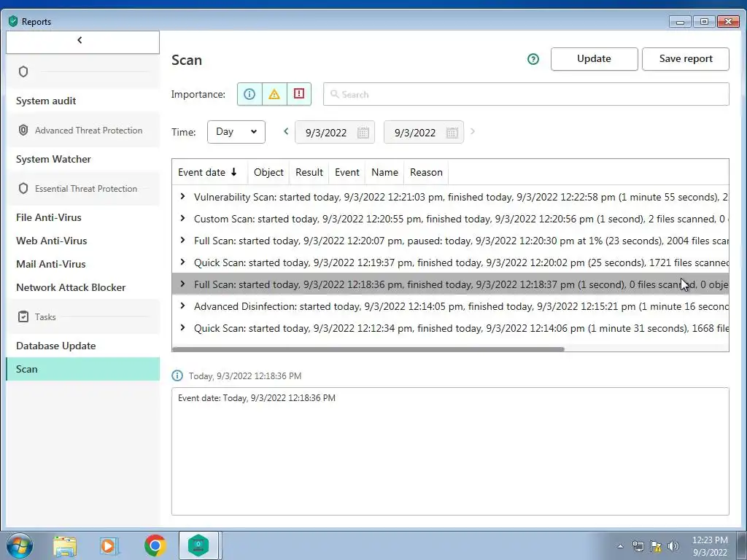The image size is (747, 560).
Task: Click the top shield section icon in sidebar
Action: pyautogui.click(x=23, y=71)
